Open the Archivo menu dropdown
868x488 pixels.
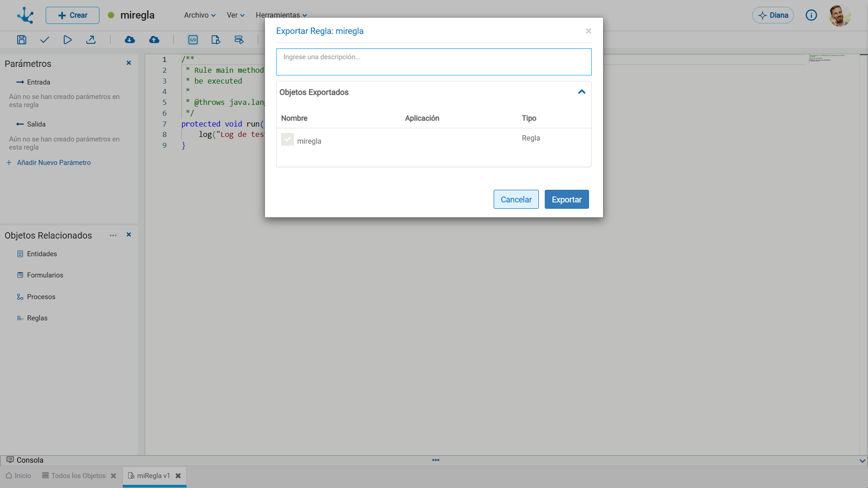pos(200,15)
